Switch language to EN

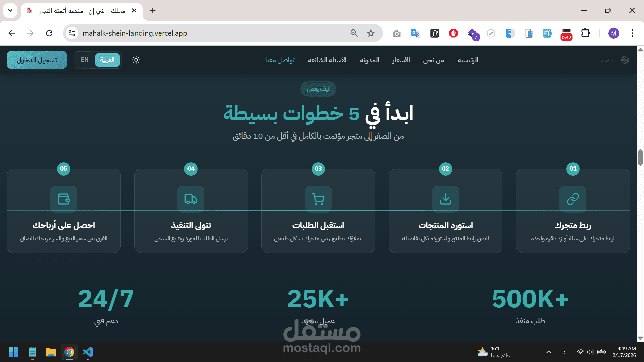tap(85, 60)
